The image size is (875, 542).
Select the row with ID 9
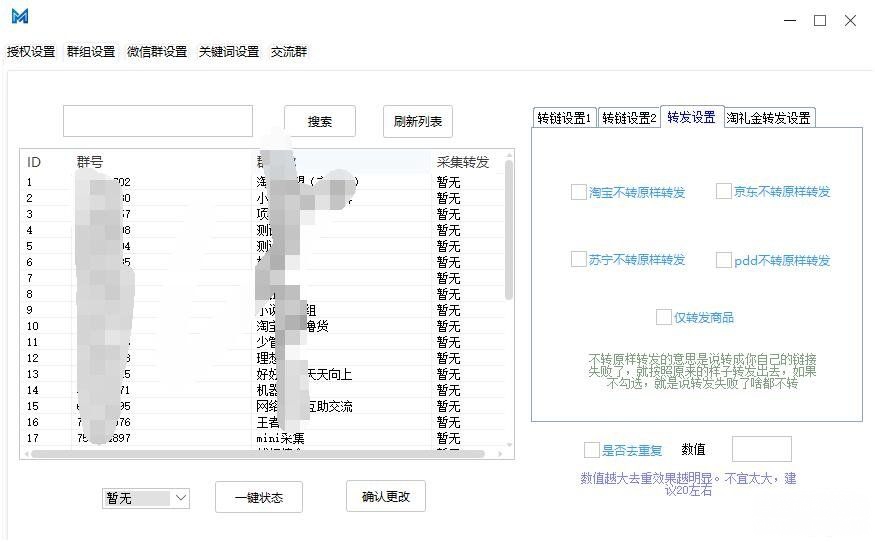pyautogui.click(x=263, y=310)
